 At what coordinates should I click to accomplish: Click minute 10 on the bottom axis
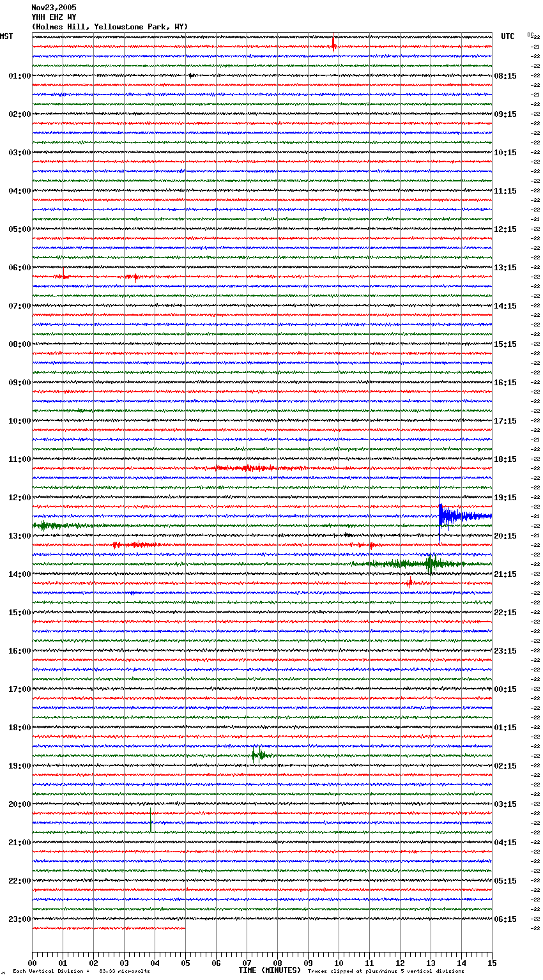click(339, 963)
